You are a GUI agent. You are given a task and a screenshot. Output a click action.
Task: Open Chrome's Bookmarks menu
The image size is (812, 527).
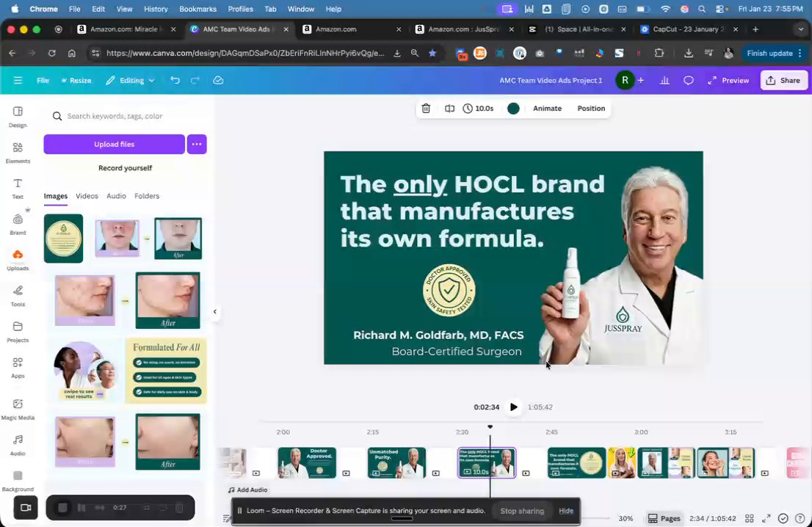[x=197, y=9]
